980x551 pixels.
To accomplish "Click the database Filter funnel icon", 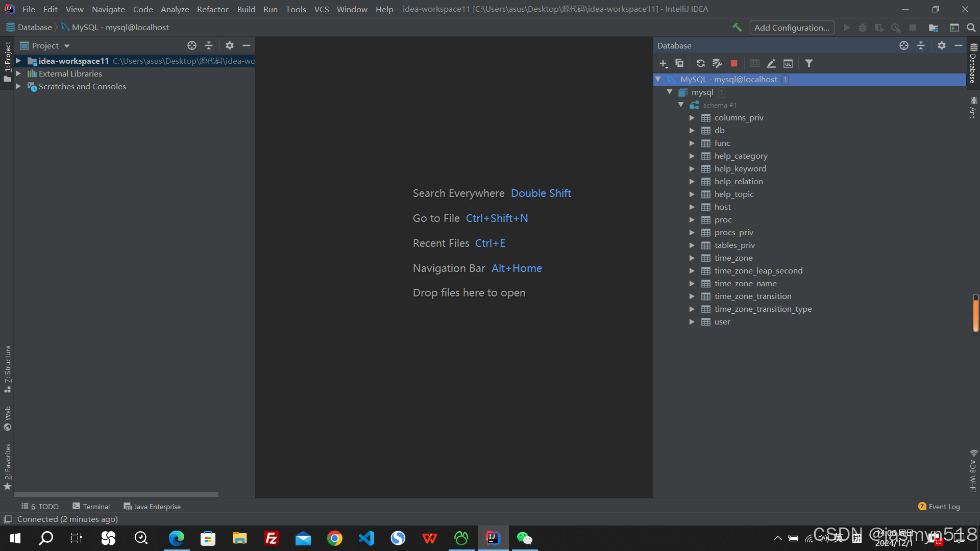I will (809, 63).
